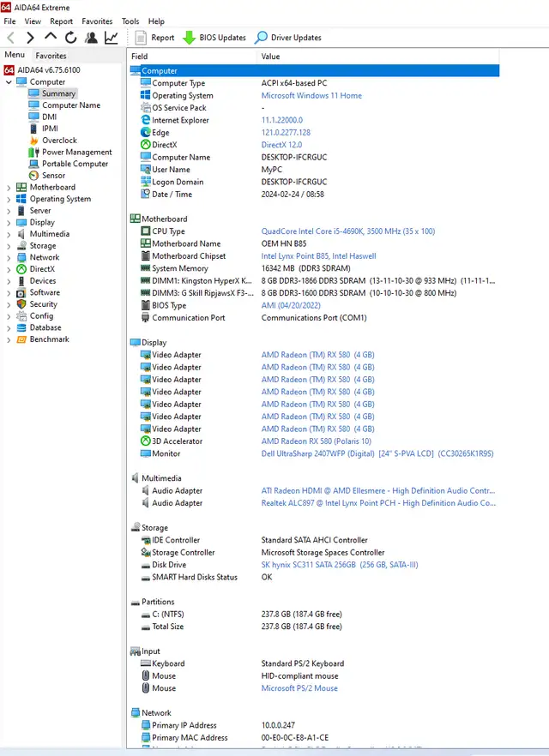The height and width of the screenshot is (756, 549).
Task: Select Software in the tree
Action: click(x=45, y=292)
